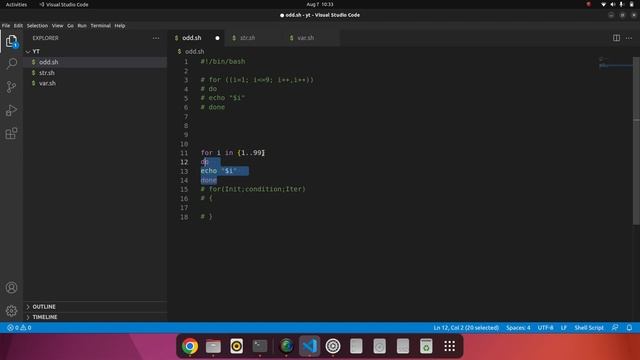Click the editor minimap preview
The image size is (640, 360).
[615, 63]
